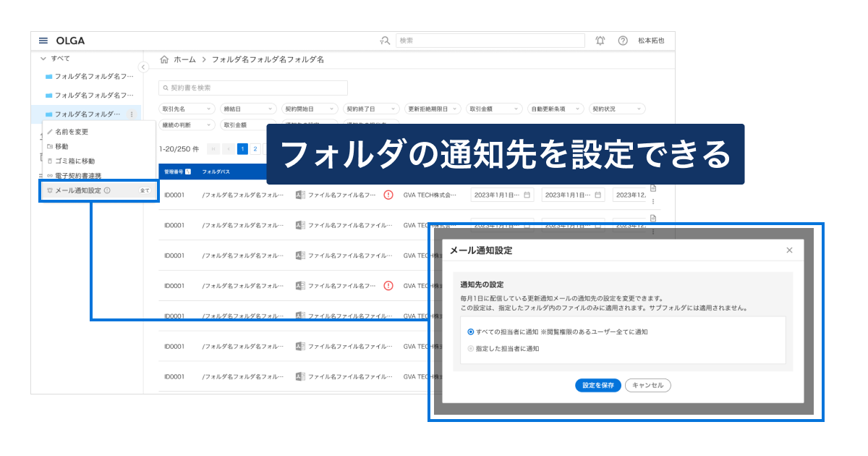The image size is (868, 456).
Task: Click the 設定を保存 button
Action: [x=598, y=386]
